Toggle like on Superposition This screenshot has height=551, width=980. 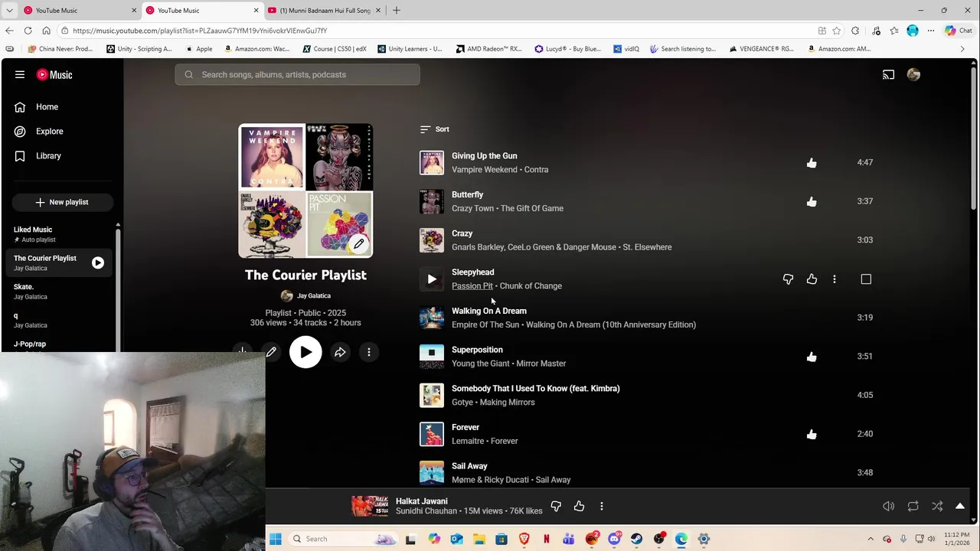(812, 357)
